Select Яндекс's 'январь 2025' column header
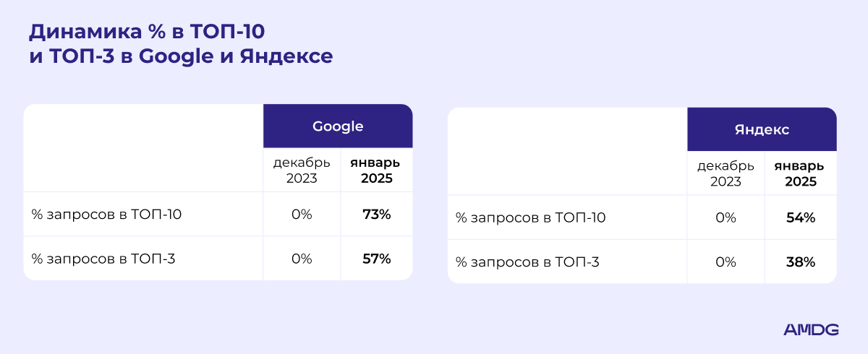The image size is (868, 354). (x=801, y=174)
